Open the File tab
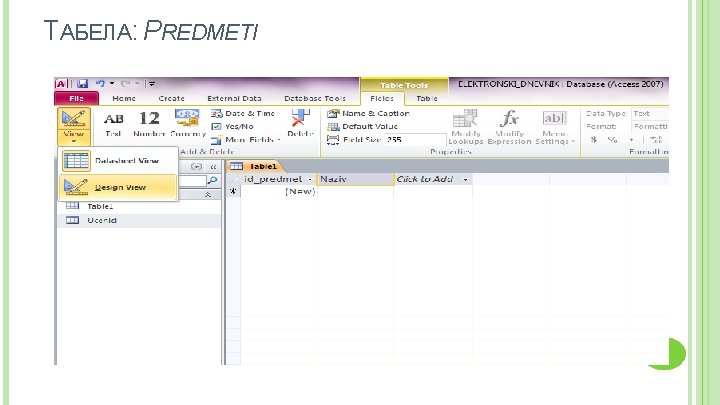Image resolution: width=720 pixels, height=405 pixels. [76, 98]
